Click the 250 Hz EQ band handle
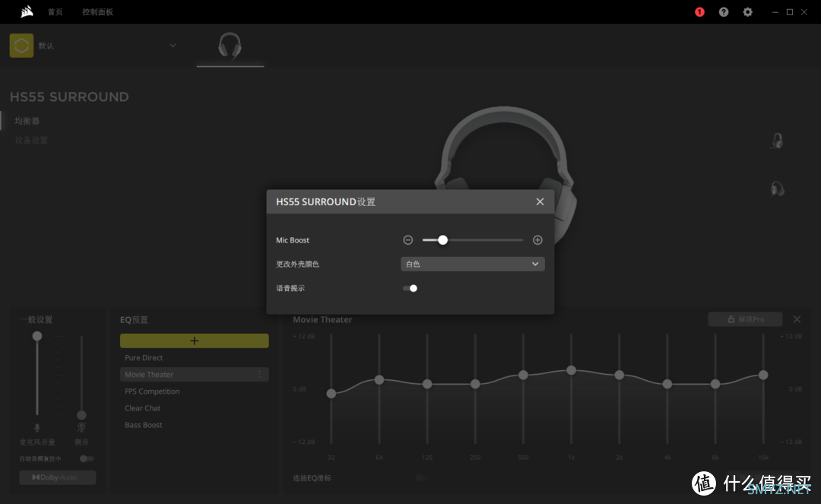 tap(475, 384)
